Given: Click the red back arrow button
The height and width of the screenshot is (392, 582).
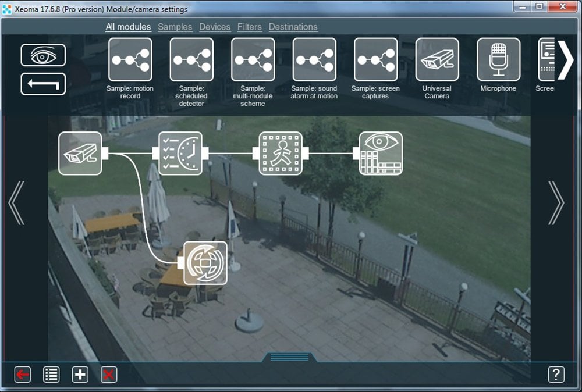Looking at the screenshot, I should tap(23, 375).
